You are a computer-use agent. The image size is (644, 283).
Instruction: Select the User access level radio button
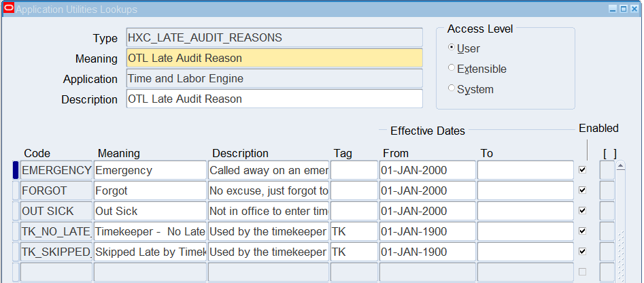(452, 48)
